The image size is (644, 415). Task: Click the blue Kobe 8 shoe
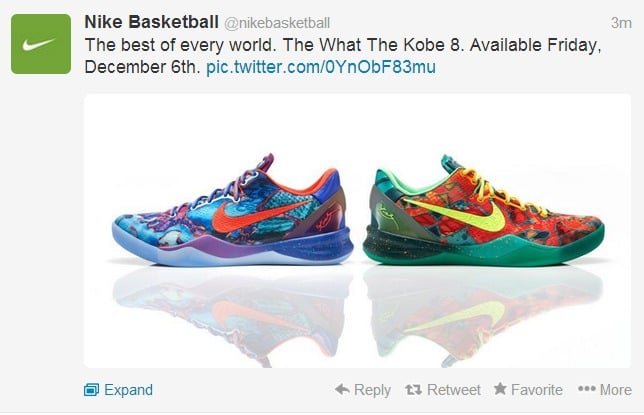(233, 211)
